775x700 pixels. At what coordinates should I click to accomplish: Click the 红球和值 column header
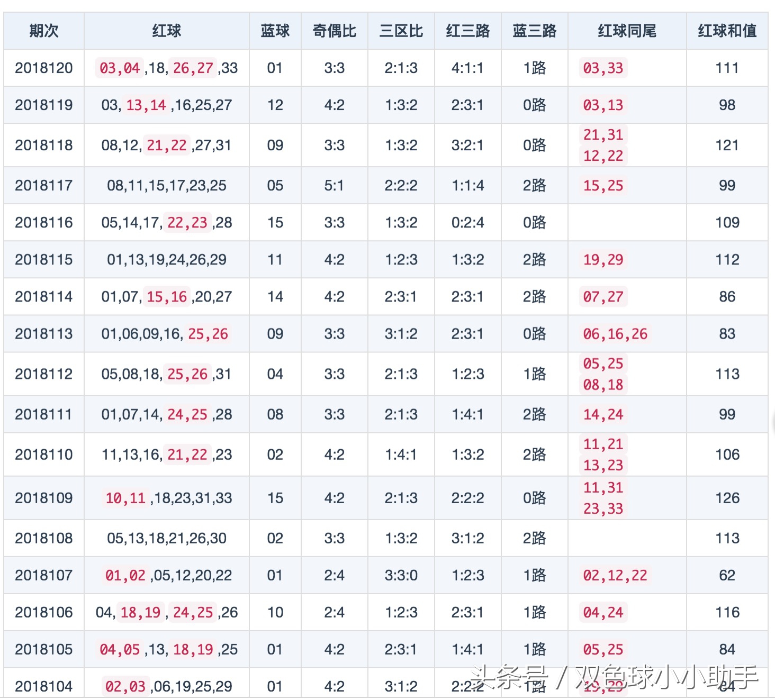pos(727,31)
